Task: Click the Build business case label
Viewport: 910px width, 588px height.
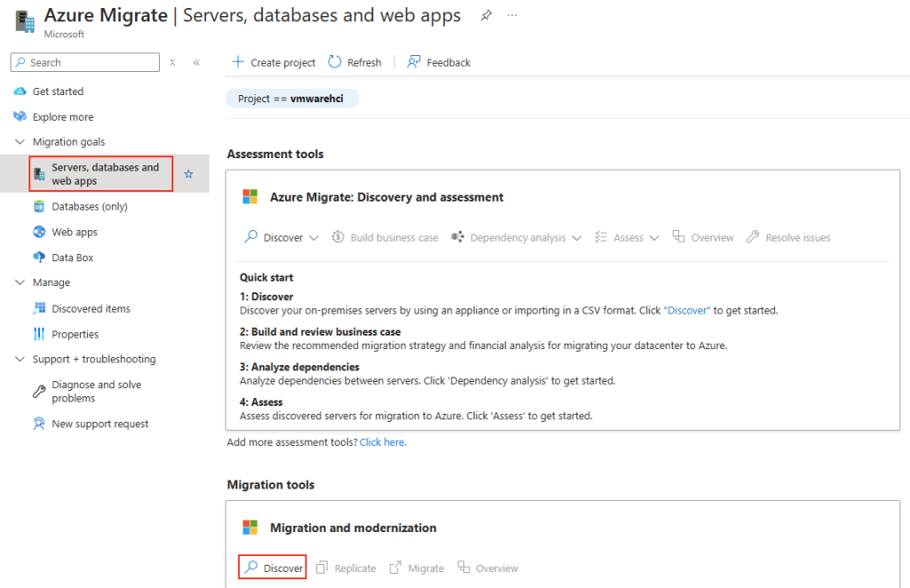Action: point(394,238)
